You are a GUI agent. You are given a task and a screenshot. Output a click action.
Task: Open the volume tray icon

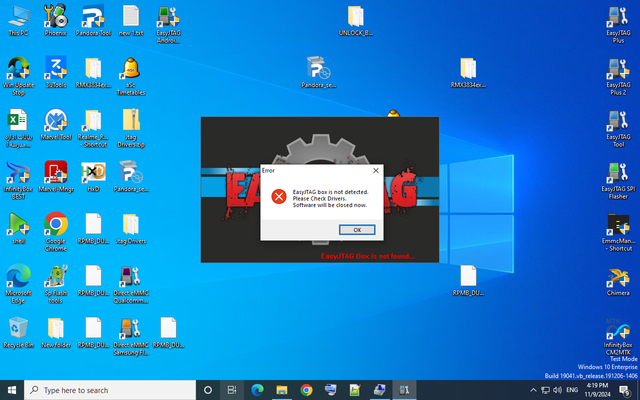point(557,390)
